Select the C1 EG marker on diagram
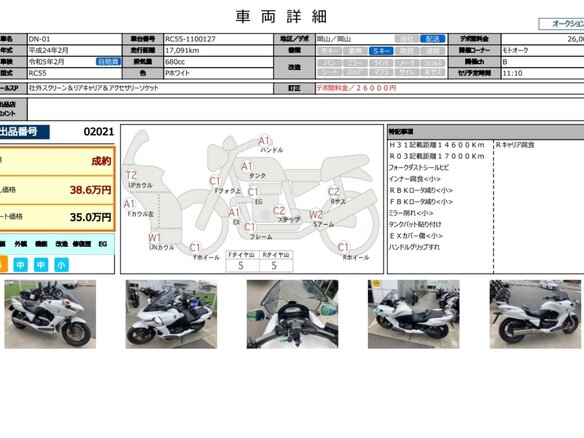This screenshot has height=438, width=584. click(253, 192)
